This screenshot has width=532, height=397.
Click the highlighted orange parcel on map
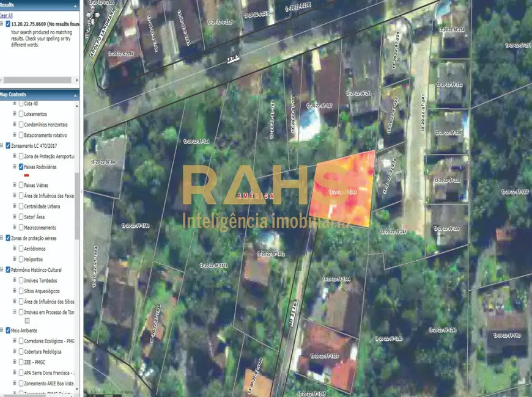[342, 189]
